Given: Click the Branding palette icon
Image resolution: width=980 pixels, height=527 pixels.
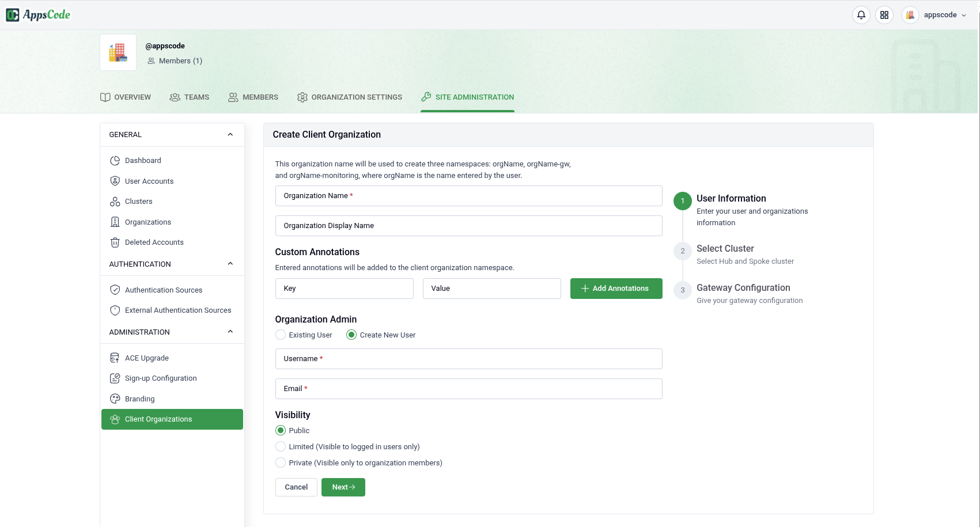Looking at the screenshot, I should click(x=115, y=399).
